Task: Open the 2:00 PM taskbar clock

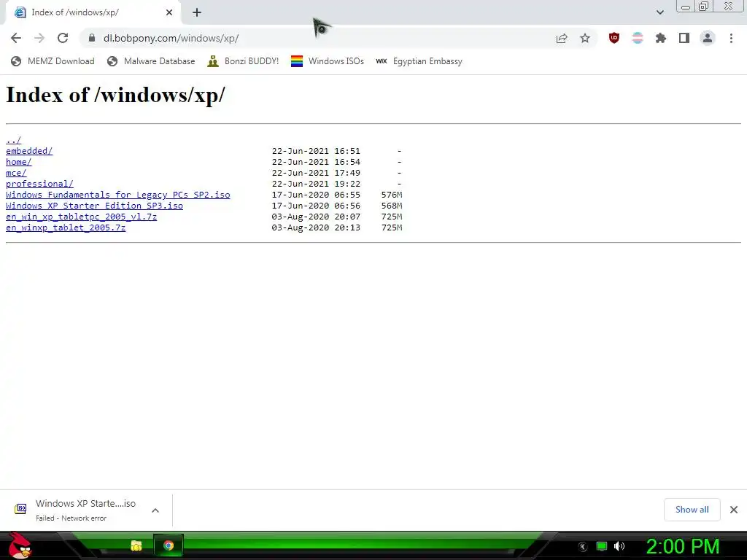Action: click(683, 547)
